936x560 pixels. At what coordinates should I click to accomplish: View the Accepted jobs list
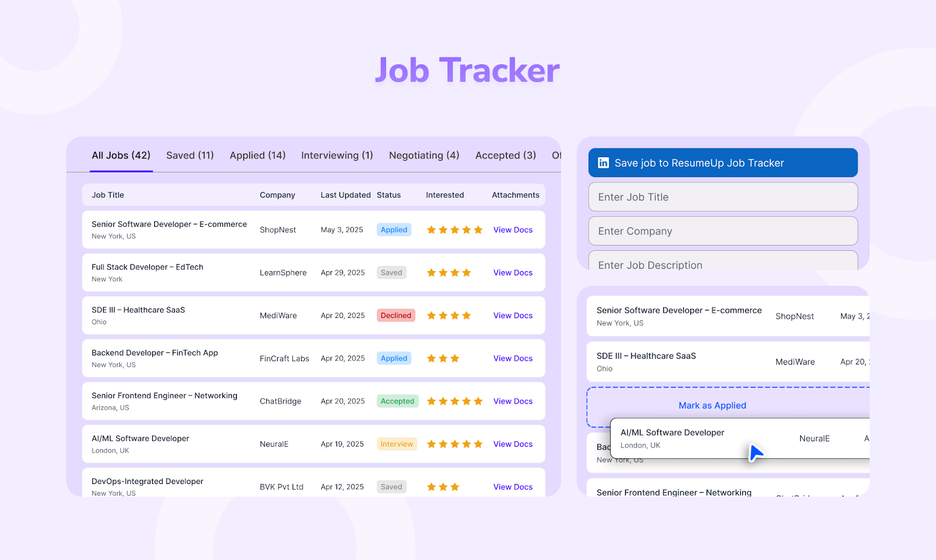pos(505,155)
